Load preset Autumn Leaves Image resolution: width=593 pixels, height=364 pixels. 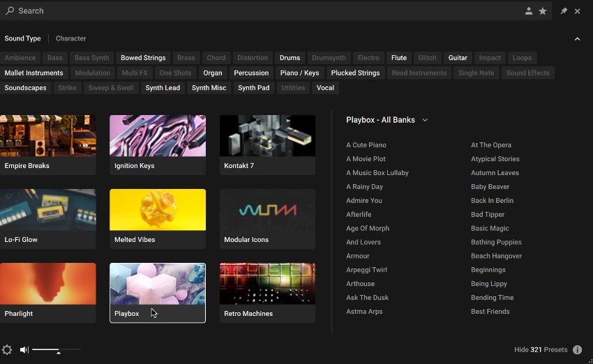coord(495,173)
